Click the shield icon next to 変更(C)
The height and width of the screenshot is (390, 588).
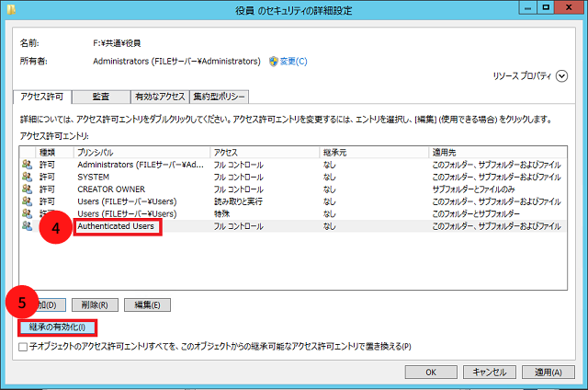[x=274, y=62]
